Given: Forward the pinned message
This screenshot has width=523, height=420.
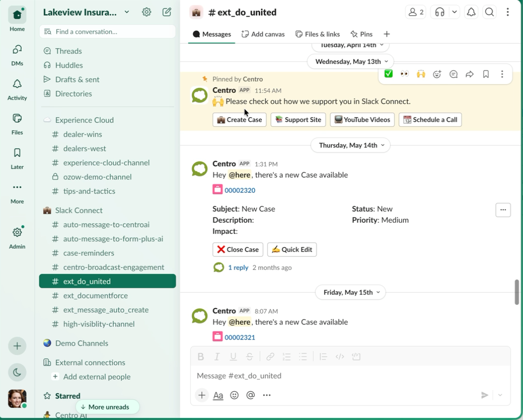Looking at the screenshot, I should (470, 74).
